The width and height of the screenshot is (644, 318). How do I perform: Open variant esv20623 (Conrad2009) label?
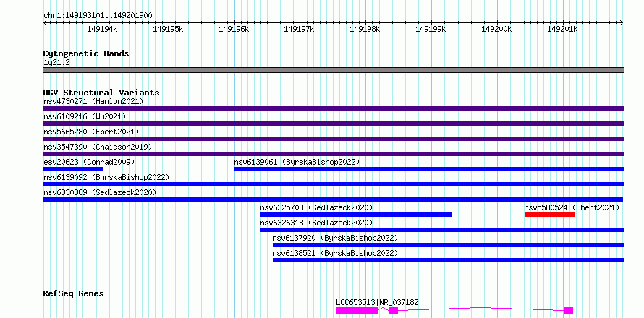click(89, 162)
